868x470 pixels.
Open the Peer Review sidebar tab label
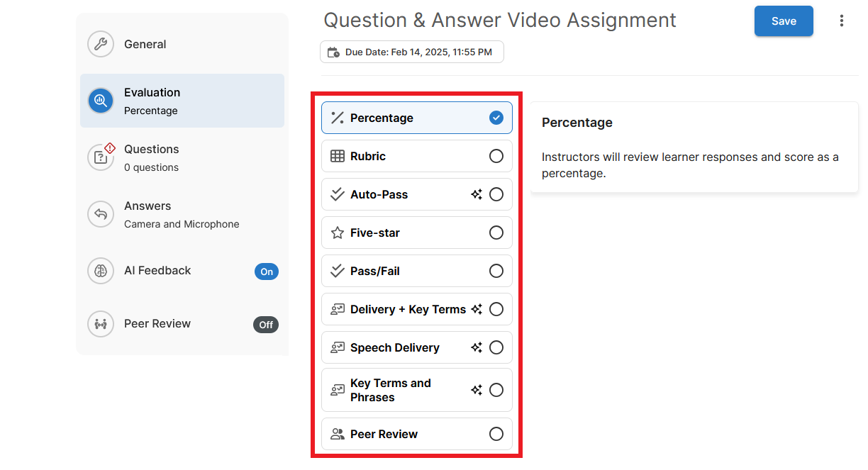point(157,323)
